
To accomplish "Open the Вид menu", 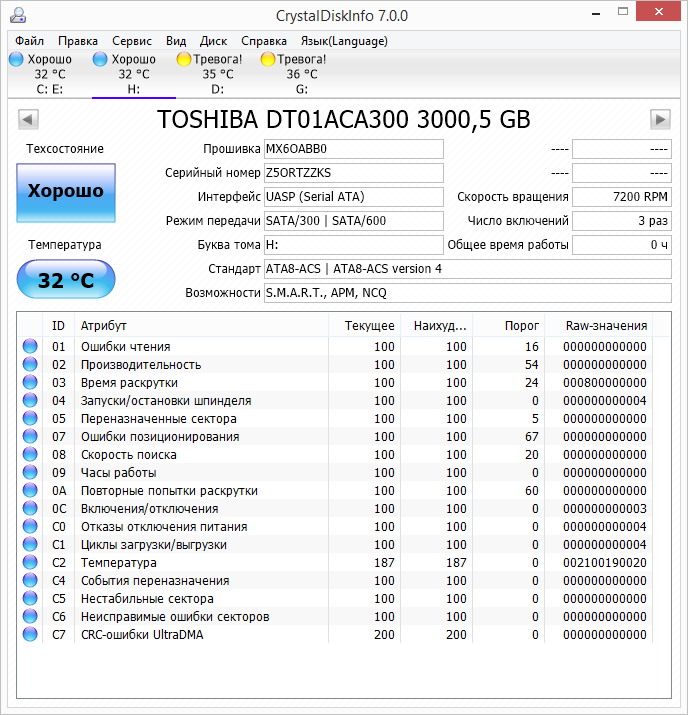I will pos(176,41).
